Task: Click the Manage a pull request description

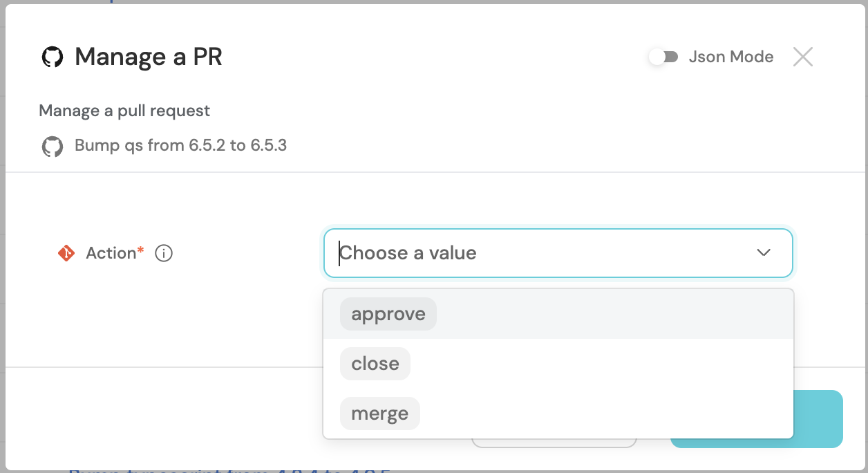Action: pyautogui.click(x=124, y=111)
